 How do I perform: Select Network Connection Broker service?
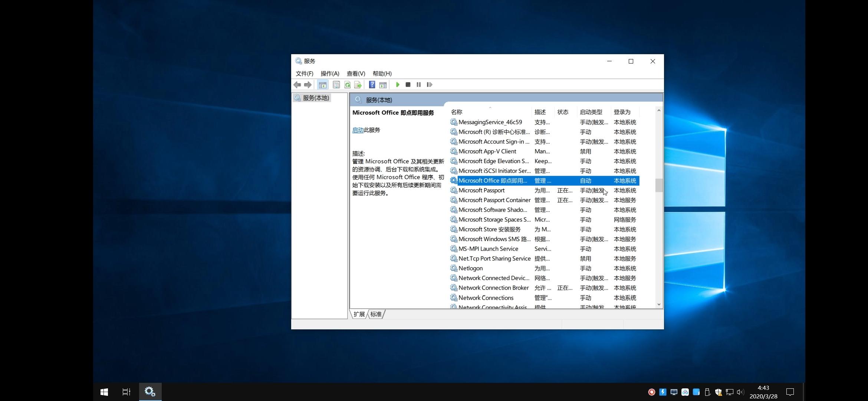coord(544,288)
